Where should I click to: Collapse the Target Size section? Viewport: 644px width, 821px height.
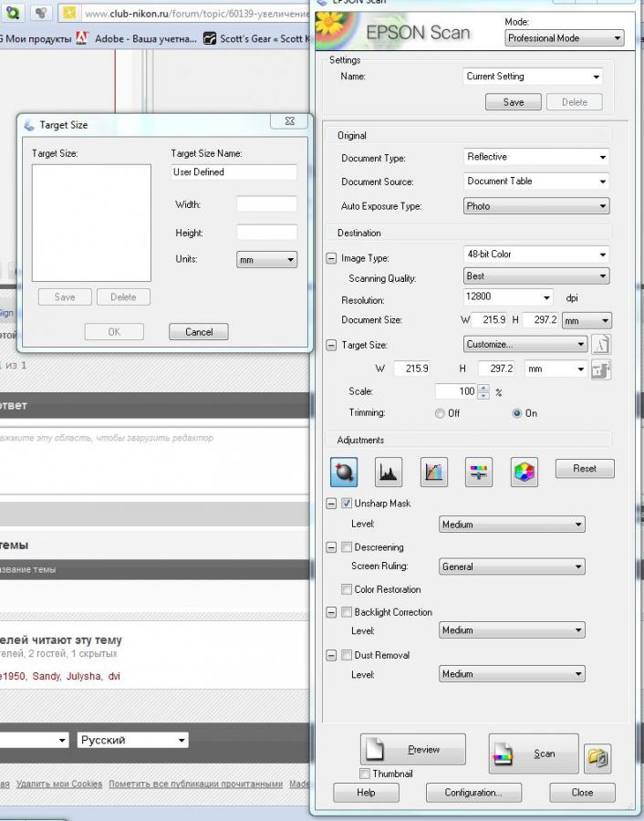pyautogui.click(x=331, y=345)
